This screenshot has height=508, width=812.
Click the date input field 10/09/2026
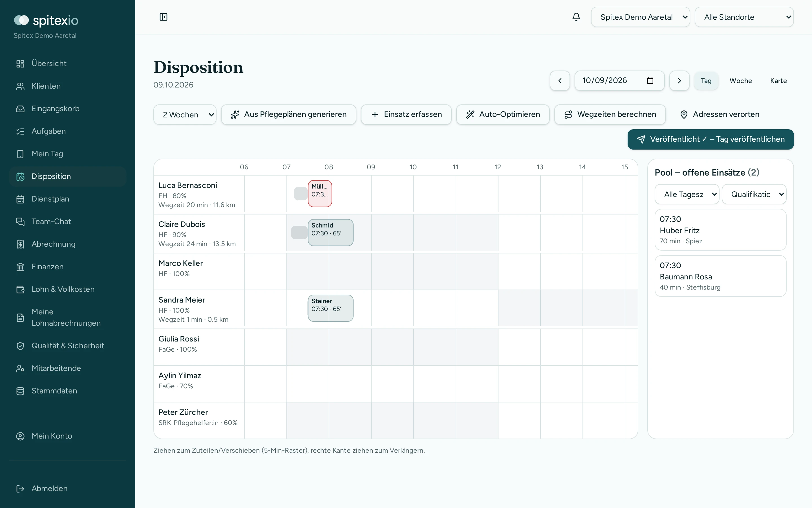point(619,81)
